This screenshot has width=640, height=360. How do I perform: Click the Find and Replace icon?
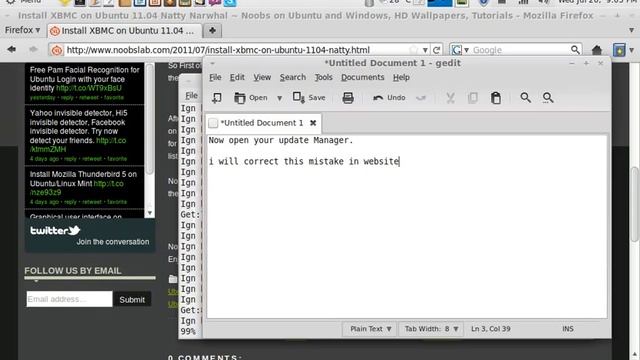pos(548,98)
